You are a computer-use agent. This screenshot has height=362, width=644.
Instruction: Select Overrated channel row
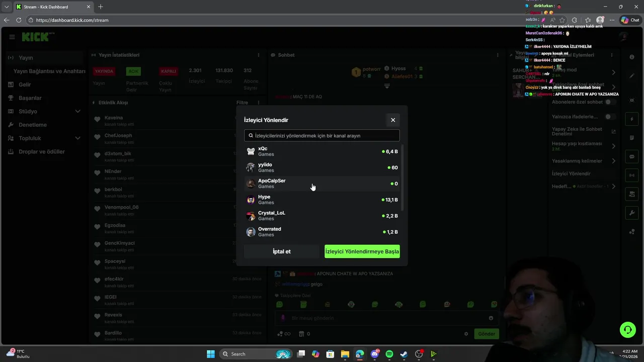(322, 232)
